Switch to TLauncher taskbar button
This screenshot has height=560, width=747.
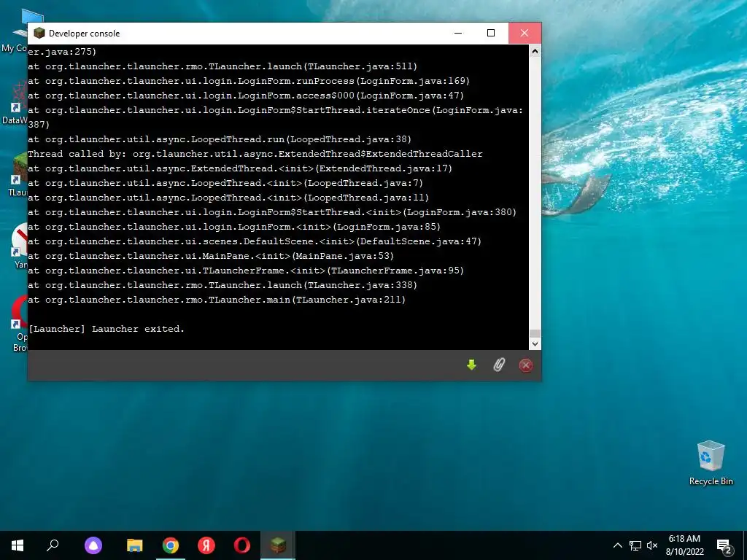pos(278,545)
